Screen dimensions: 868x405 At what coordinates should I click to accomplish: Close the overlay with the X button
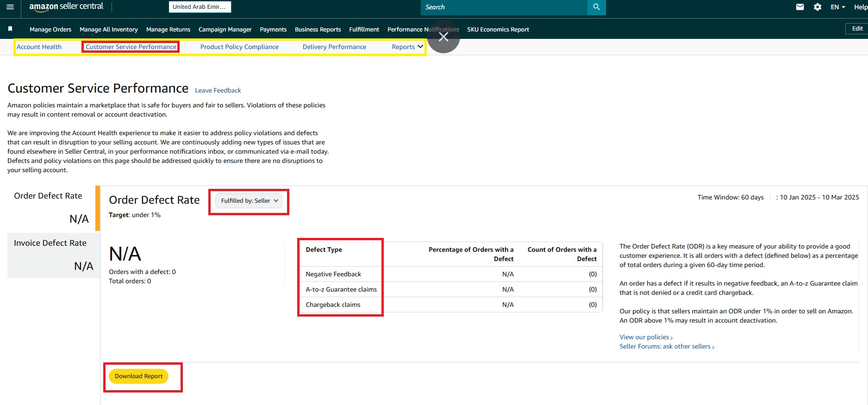pyautogui.click(x=443, y=37)
